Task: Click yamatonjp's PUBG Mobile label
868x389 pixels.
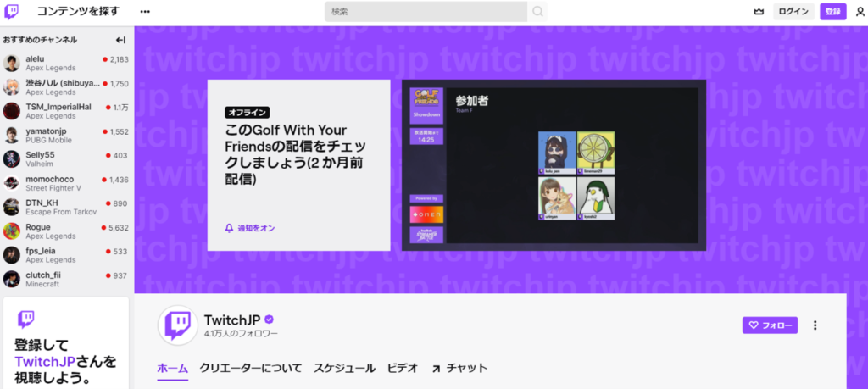Action: tap(48, 140)
